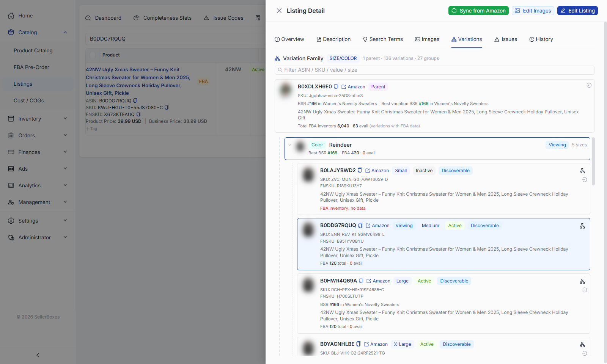This screenshot has width=607, height=364.
Task: Open 42NW Ugly Xmas Sweater listing title
Action: point(138,81)
